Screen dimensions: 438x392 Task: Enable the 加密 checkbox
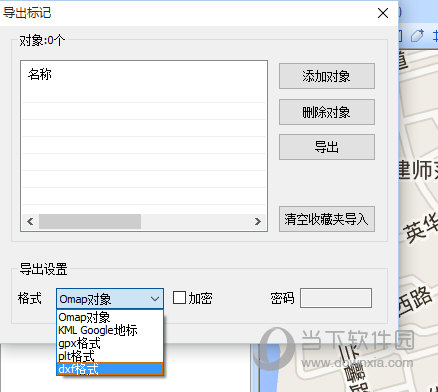coord(179,298)
